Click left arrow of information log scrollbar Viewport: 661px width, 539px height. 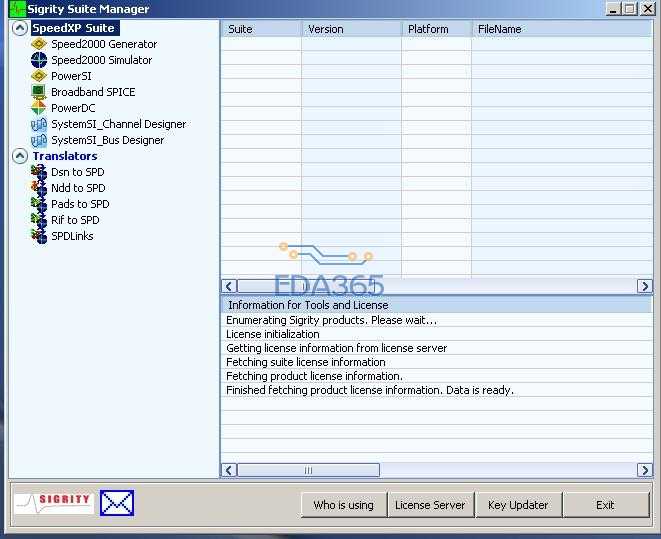click(x=229, y=470)
